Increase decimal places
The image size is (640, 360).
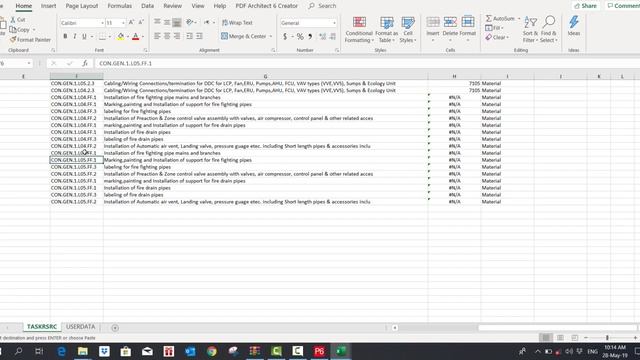point(322,37)
